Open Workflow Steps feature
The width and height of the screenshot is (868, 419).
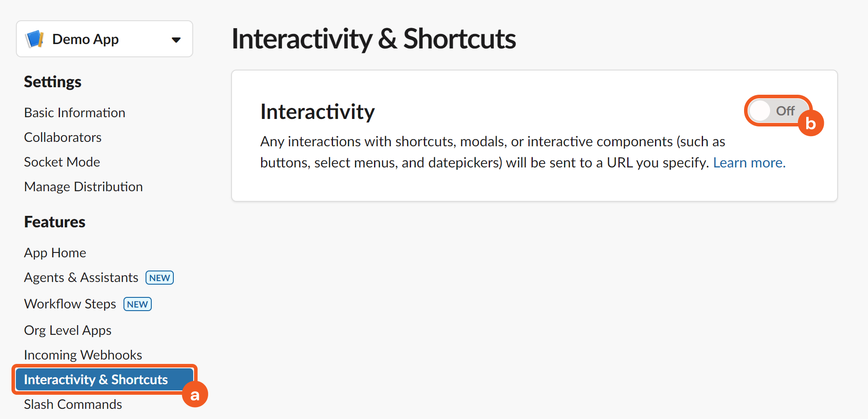click(x=70, y=304)
